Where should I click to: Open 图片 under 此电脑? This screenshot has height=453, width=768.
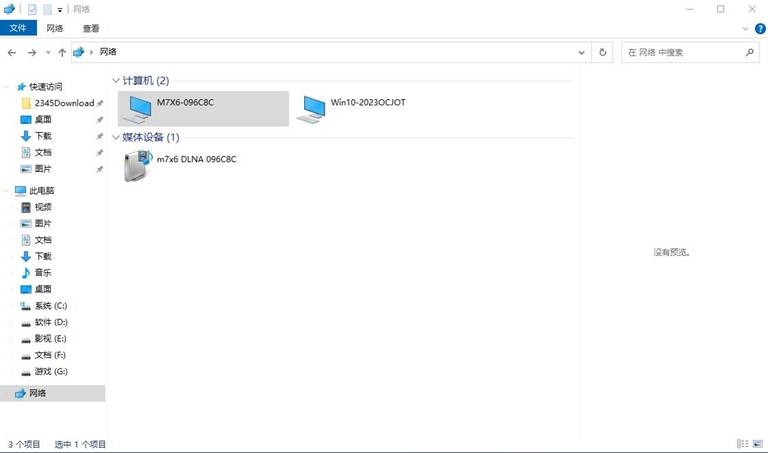click(36, 223)
